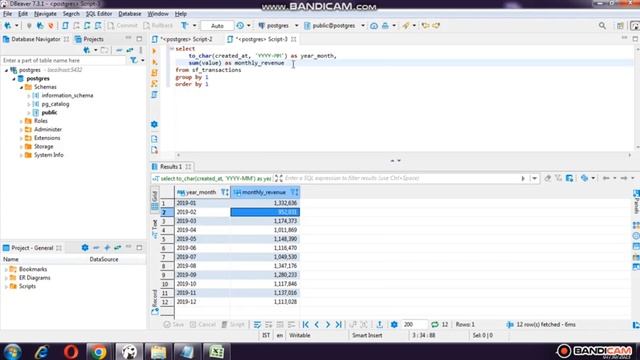Toggle the Record view side tab
This screenshot has width=640, height=360.
155,302
